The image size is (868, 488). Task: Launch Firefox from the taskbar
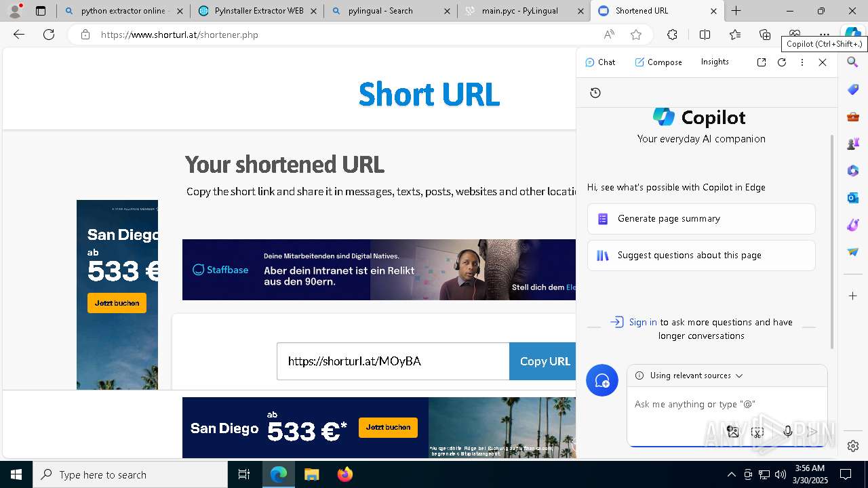[x=345, y=474]
